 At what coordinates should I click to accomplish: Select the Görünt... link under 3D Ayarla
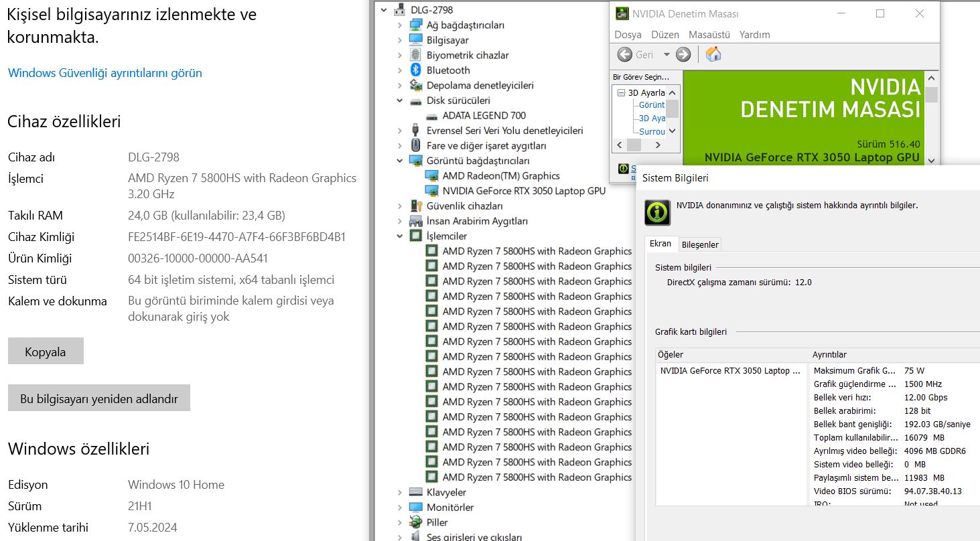[x=652, y=105]
